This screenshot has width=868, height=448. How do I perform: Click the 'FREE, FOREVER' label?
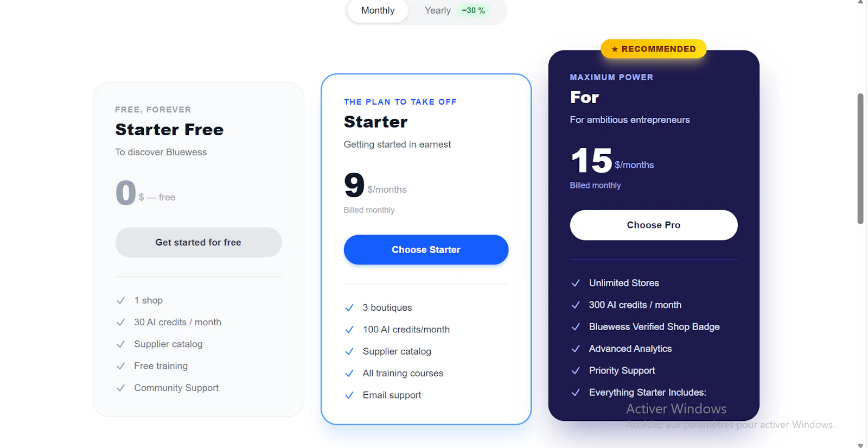click(153, 110)
